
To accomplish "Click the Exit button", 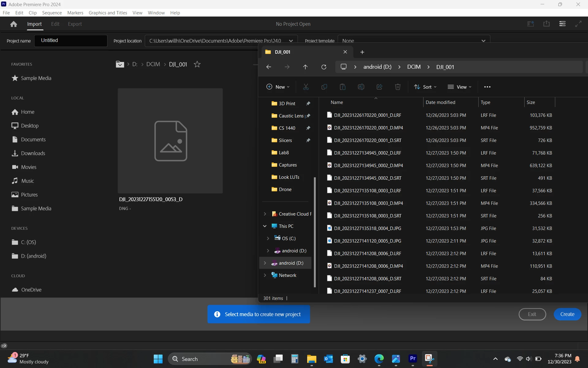I will pos(532,314).
